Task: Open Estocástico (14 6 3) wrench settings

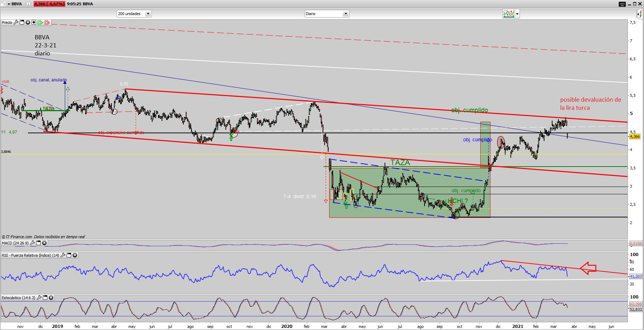Action: pos(39,297)
